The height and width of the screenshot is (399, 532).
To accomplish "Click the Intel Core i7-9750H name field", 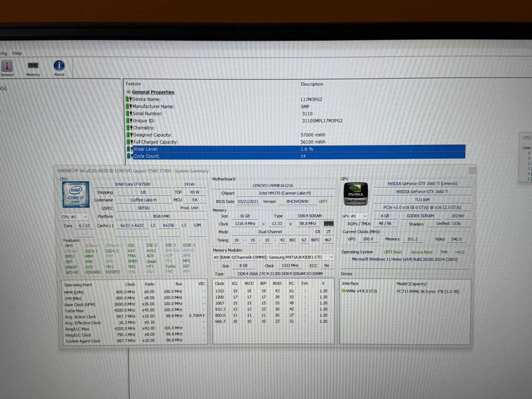I will (133, 184).
